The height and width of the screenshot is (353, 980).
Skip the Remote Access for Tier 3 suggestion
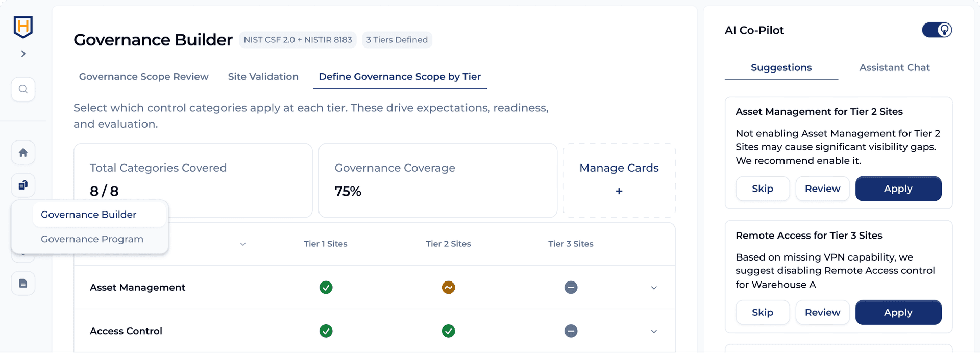(x=763, y=312)
